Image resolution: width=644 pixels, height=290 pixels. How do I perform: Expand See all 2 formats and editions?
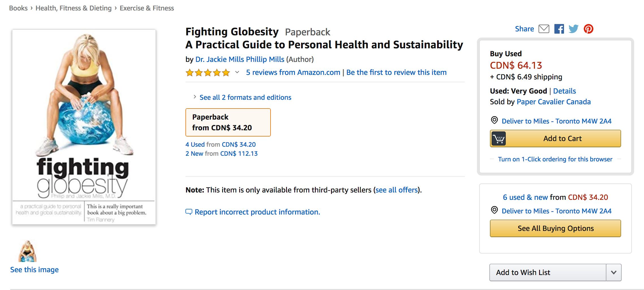click(x=245, y=98)
